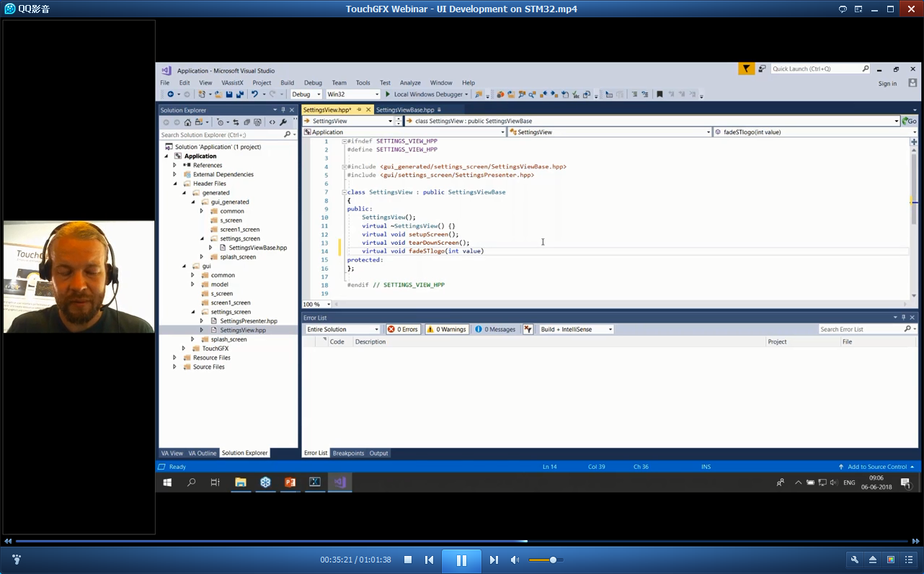Open the Entire Solution scope dropdown
This screenshot has height=574, width=924.
click(x=342, y=329)
